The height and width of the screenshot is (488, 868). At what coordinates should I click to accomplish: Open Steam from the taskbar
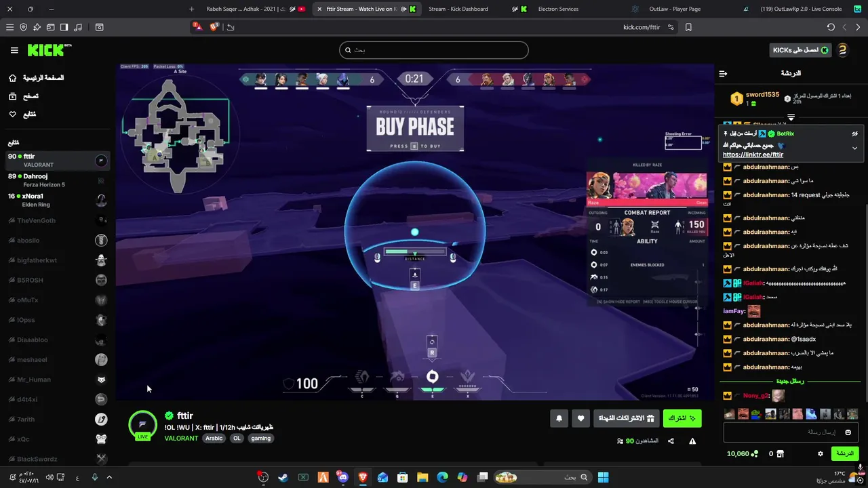283,477
